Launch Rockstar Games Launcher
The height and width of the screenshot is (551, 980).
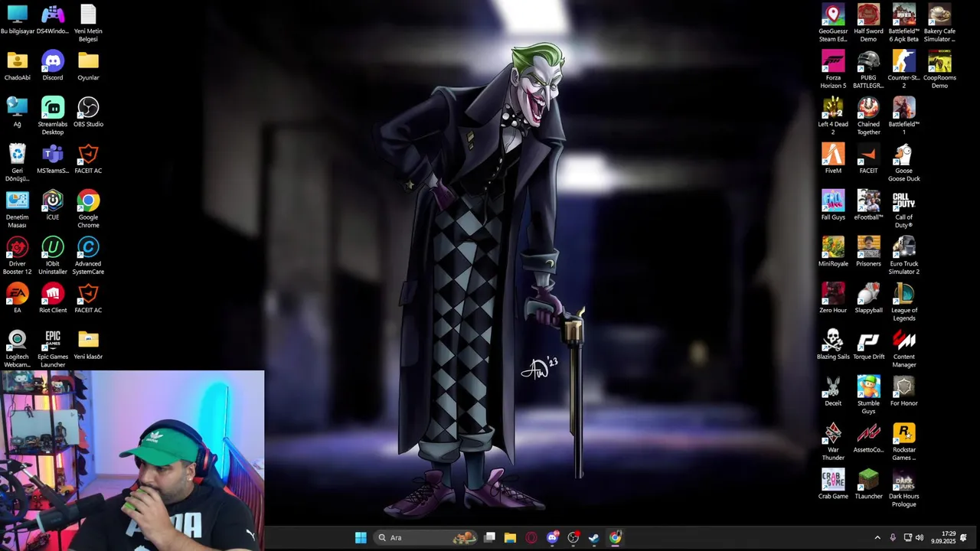coord(904,442)
